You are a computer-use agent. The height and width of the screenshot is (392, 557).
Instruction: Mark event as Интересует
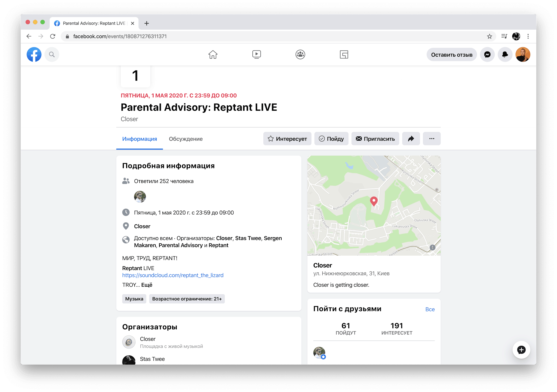click(287, 139)
